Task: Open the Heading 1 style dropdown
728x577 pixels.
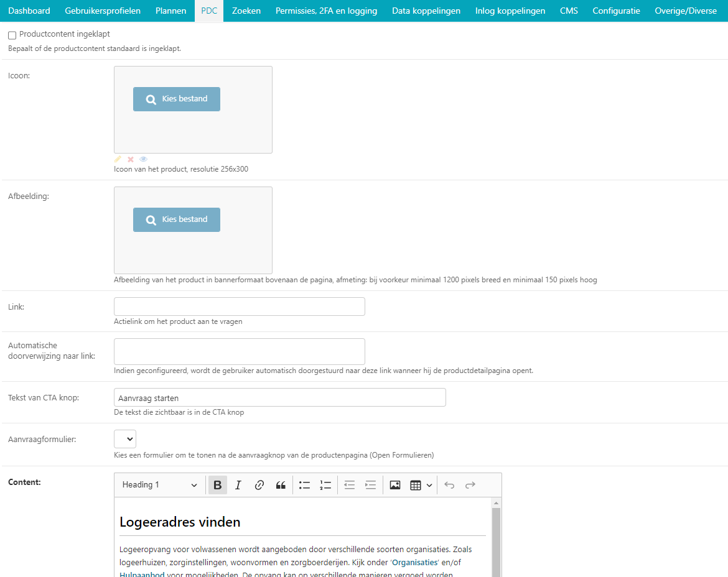Action: 159,485
